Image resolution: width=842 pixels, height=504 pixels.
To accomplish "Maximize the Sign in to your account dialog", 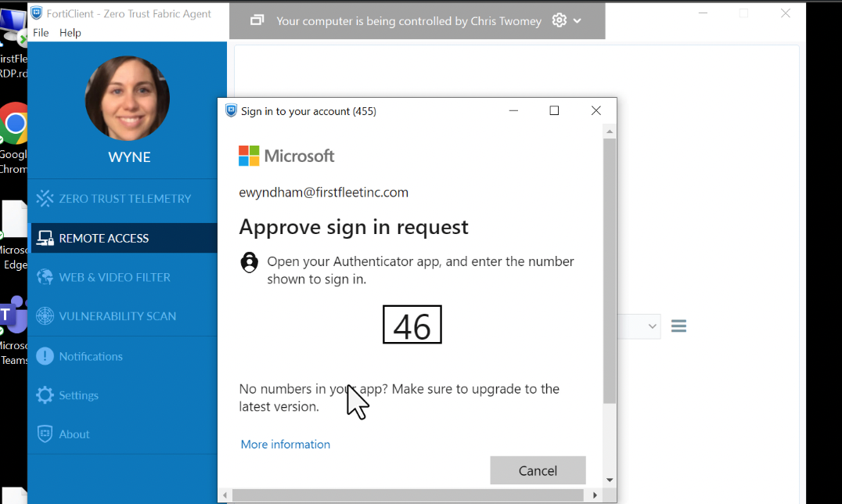I will [x=554, y=110].
